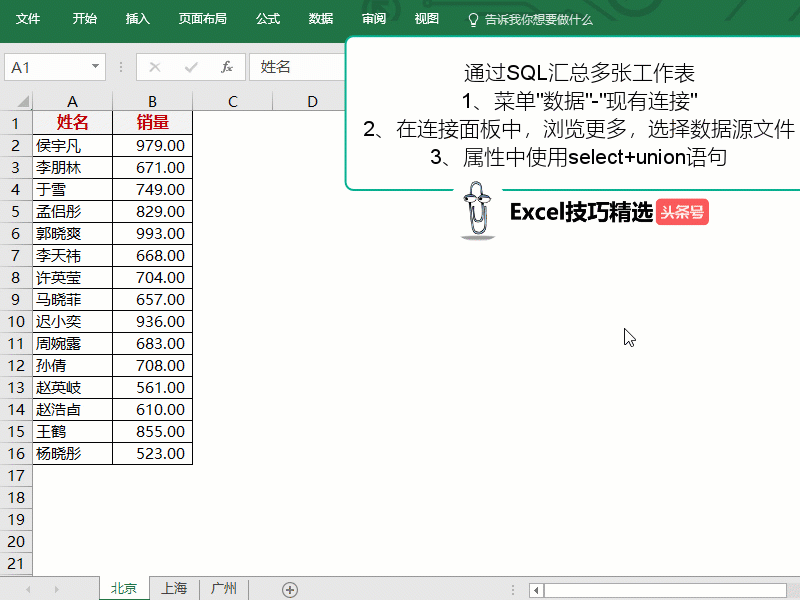Select the cell with value 749.00
Screen dimensions: 800x600
tap(153, 189)
